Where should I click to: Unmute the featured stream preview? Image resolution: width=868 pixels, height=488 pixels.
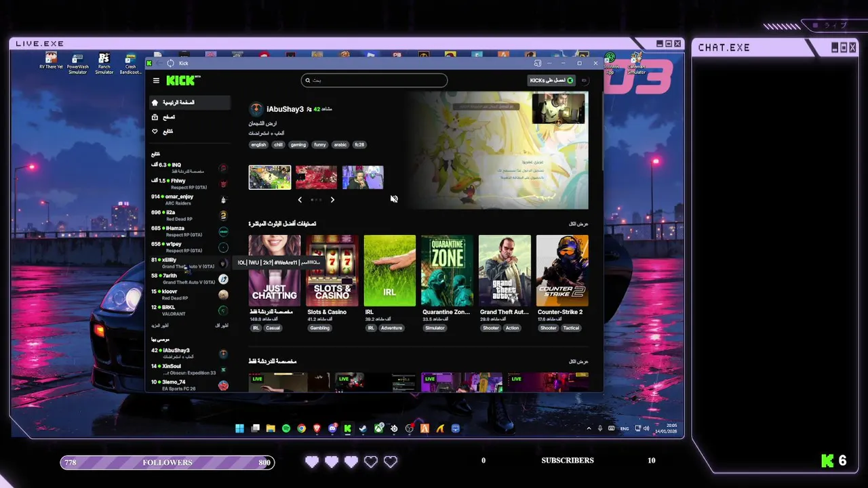point(394,199)
